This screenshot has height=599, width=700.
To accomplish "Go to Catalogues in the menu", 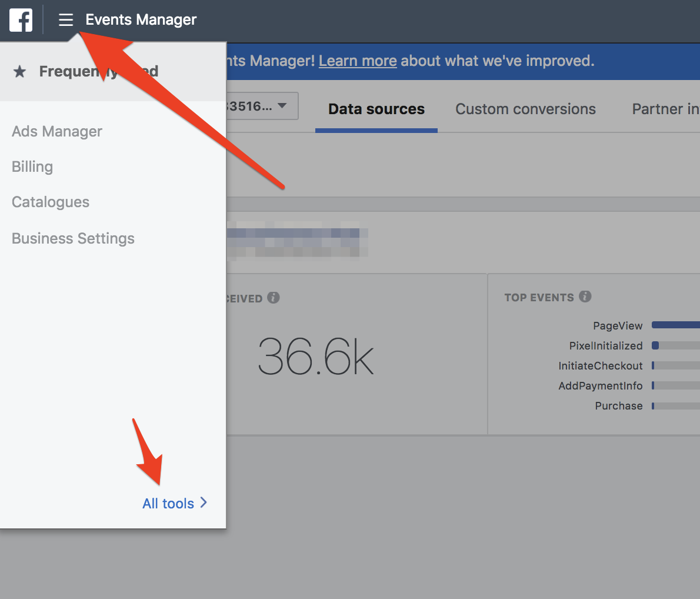I will 51,202.
